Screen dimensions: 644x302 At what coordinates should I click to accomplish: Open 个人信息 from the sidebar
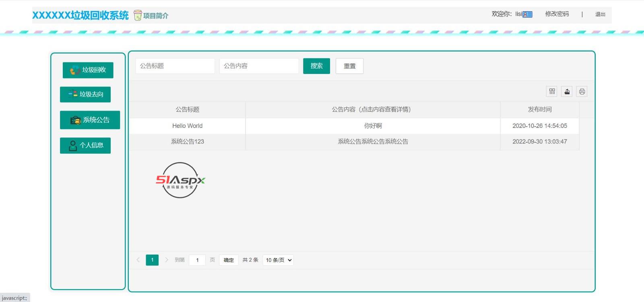click(85, 145)
